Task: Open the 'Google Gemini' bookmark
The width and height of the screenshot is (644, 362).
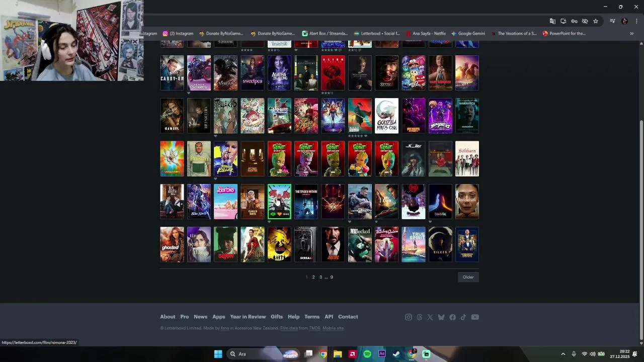Action: pos(468,34)
